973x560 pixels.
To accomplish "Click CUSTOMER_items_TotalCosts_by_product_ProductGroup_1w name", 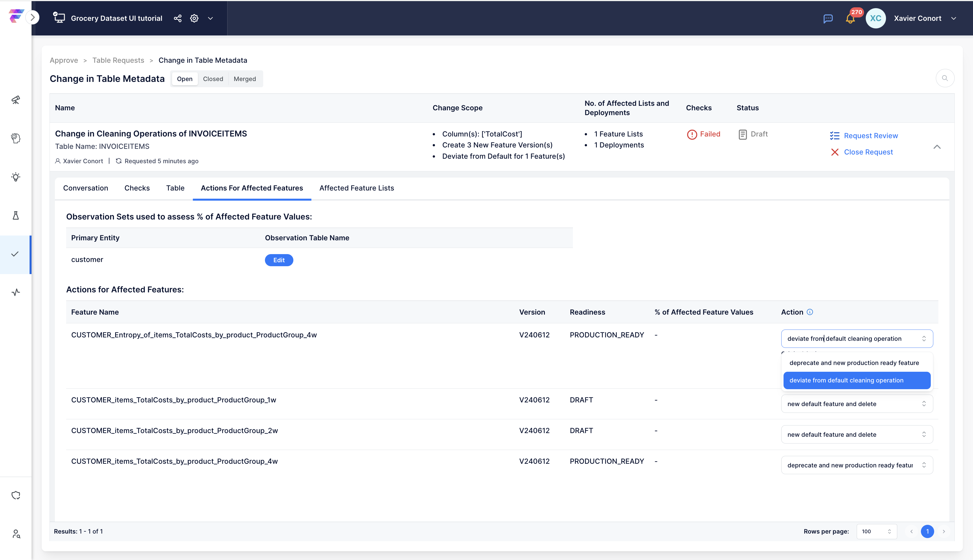I will pos(173,400).
